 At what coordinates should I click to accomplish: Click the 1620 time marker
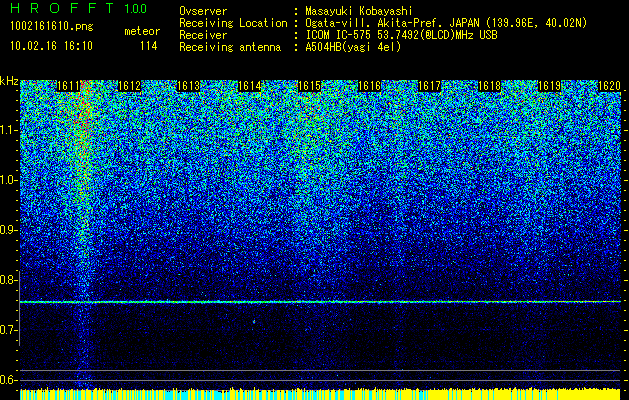[x=609, y=86]
